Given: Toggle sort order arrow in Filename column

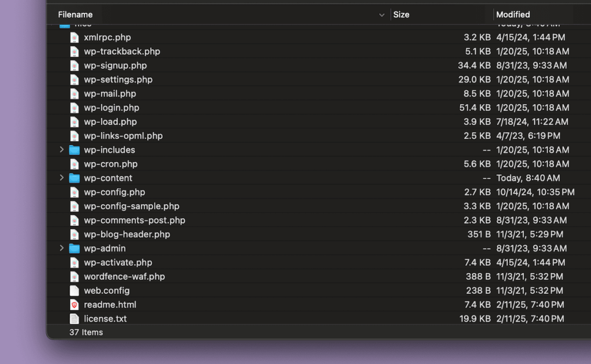Looking at the screenshot, I should click(381, 15).
